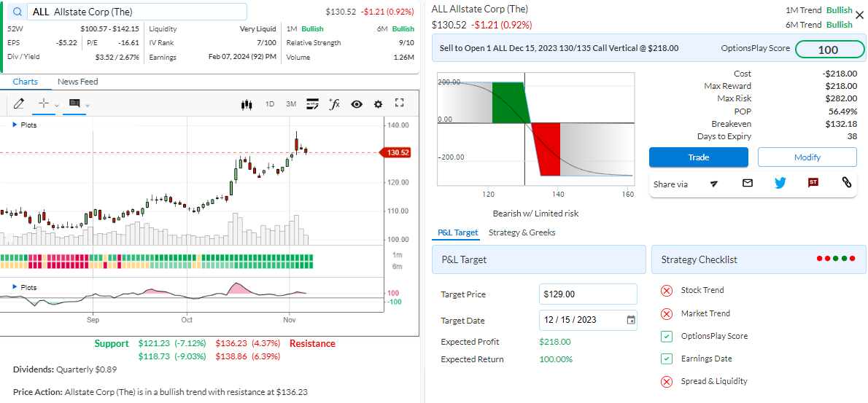868x403 pixels.
Task: Open annotation tool options arrow
Action: click(88, 105)
